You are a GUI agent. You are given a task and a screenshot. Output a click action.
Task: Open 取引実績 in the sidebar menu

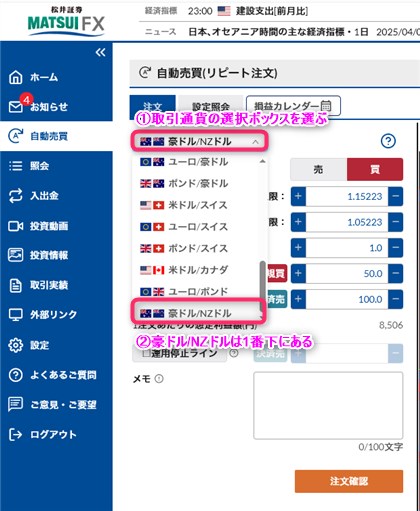[49, 285]
